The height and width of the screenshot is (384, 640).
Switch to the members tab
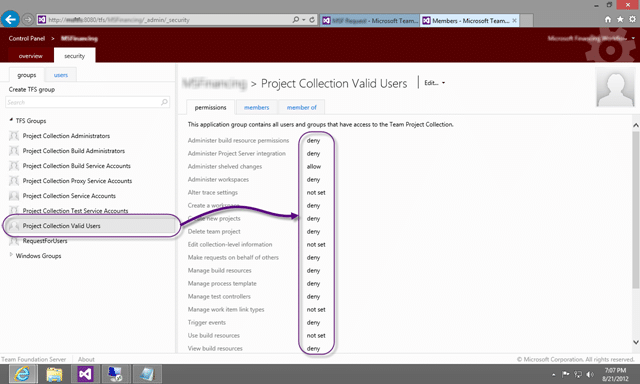(x=256, y=107)
